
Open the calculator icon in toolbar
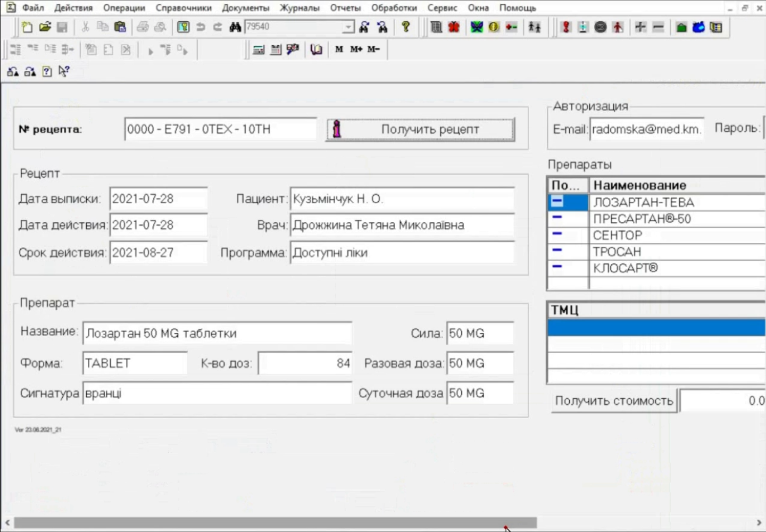coord(259,49)
